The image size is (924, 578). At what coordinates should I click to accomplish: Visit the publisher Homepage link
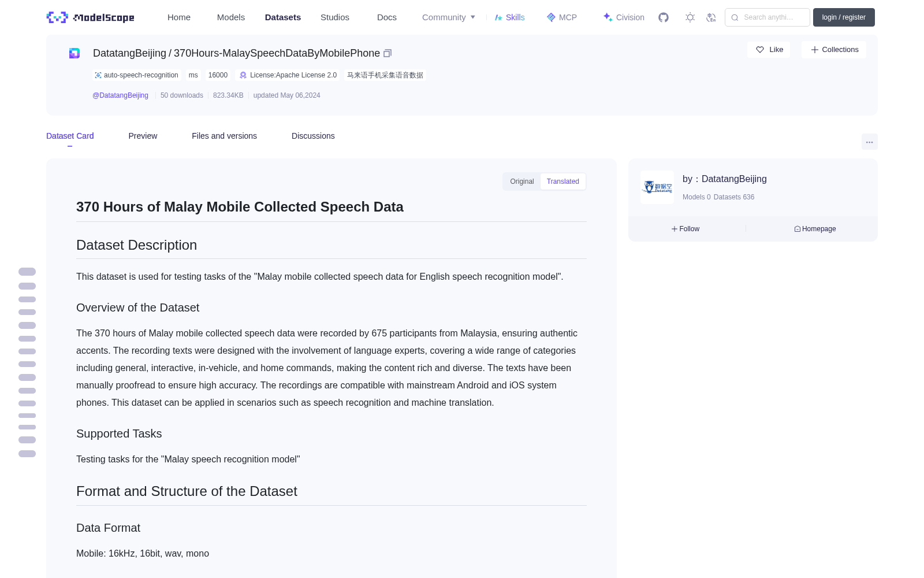815,229
